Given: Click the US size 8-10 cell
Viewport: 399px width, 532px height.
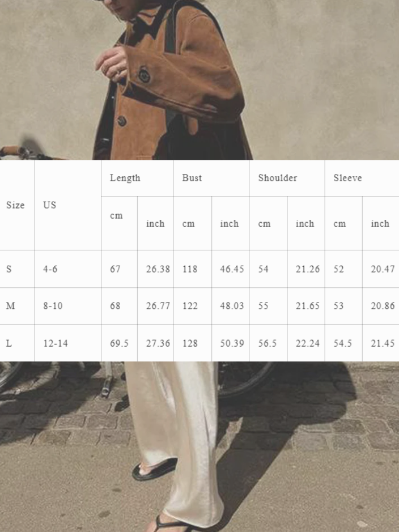Looking at the screenshot, I should coord(53,306).
